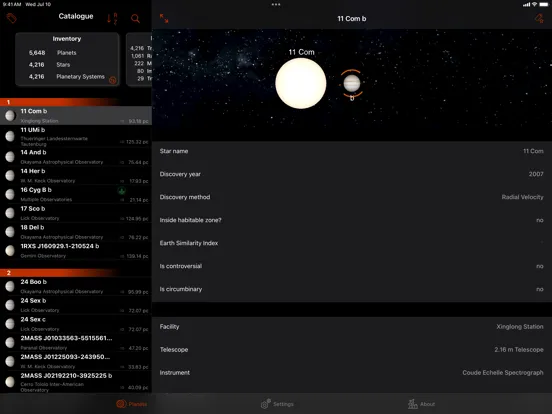Choose 18 Del b from the list
This screenshot has width=552, height=414.
(76, 232)
